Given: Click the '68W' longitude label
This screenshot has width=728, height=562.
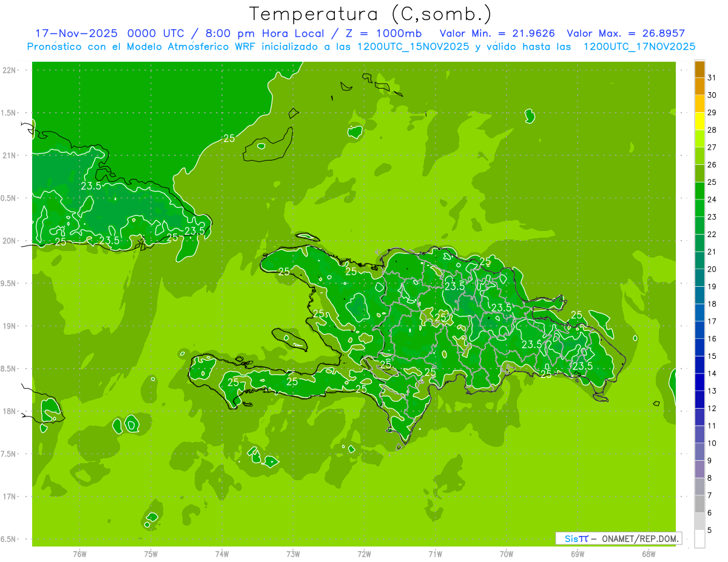Looking at the screenshot, I should tap(649, 554).
